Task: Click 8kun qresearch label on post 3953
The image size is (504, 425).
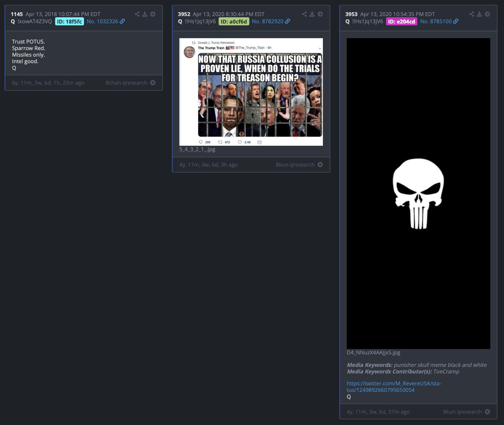Action: pyautogui.click(x=463, y=412)
